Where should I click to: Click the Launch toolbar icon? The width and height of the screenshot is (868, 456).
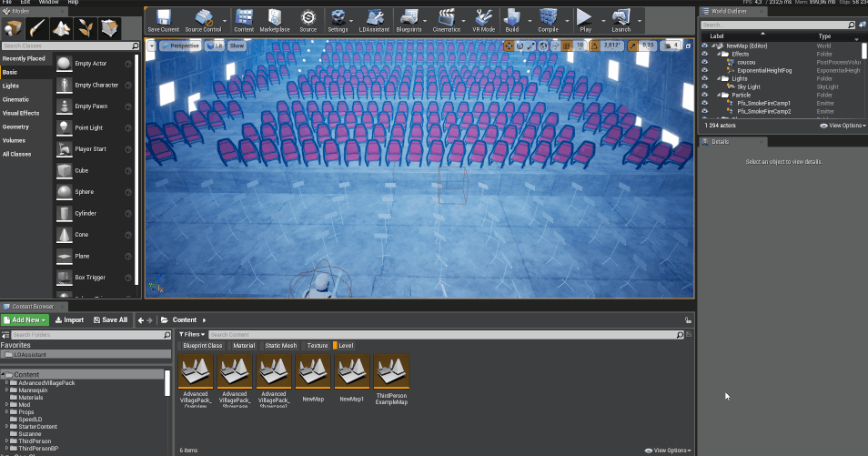pos(621,21)
